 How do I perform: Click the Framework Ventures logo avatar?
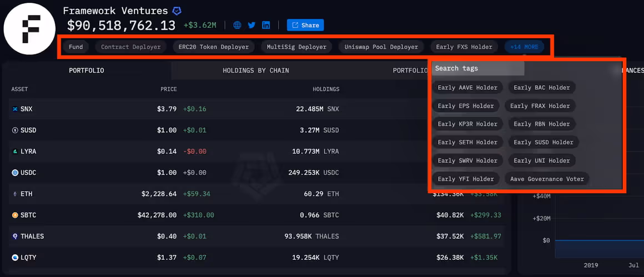pyautogui.click(x=29, y=29)
